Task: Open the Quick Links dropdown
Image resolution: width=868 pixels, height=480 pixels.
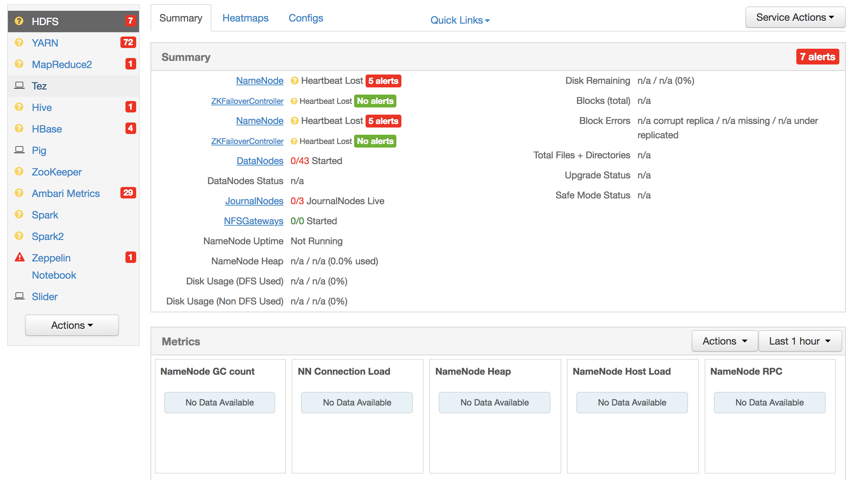Action: pos(460,20)
